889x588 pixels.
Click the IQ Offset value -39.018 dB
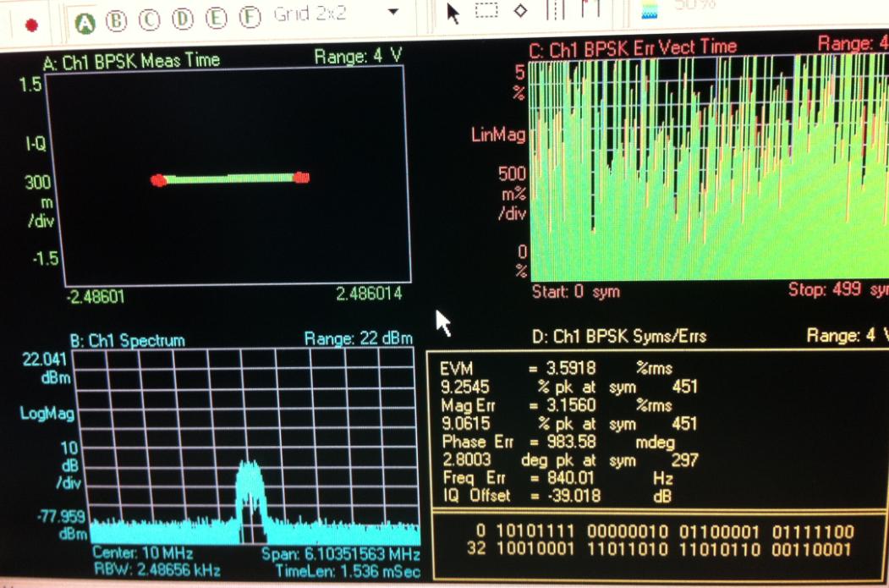click(573, 496)
